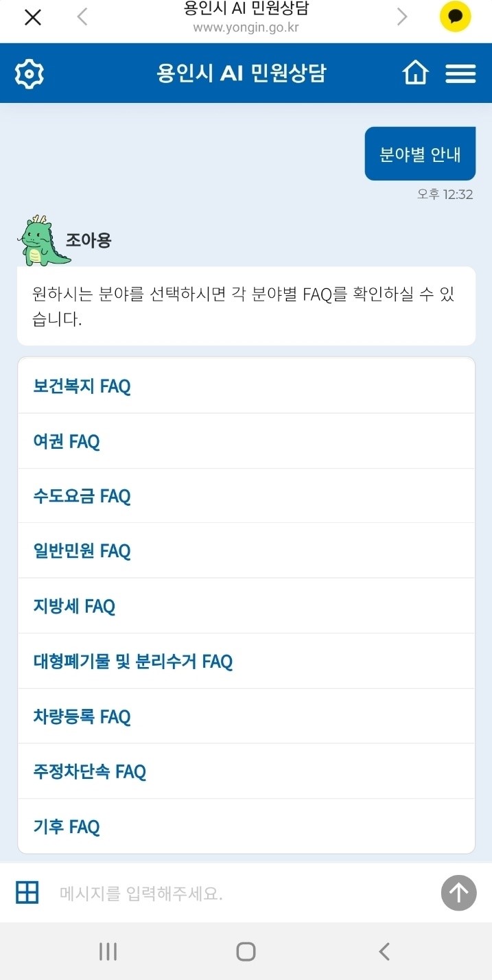View 주정차단속 FAQ
The height and width of the screenshot is (980, 492).
pyautogui.click(x=246, y=771)
